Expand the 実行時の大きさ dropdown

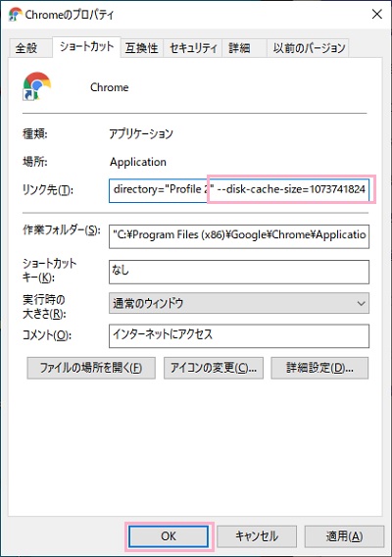click(x=239, y=303)
